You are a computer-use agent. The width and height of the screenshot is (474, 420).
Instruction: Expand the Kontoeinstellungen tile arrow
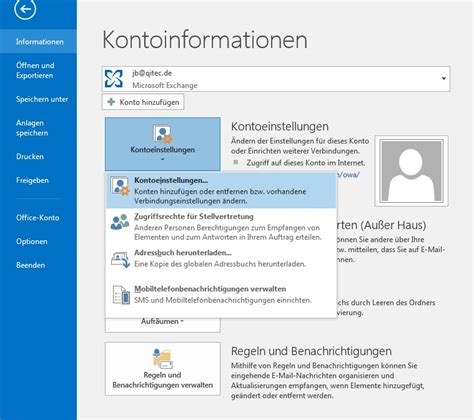pyautogui.click(x=163, y=159)
